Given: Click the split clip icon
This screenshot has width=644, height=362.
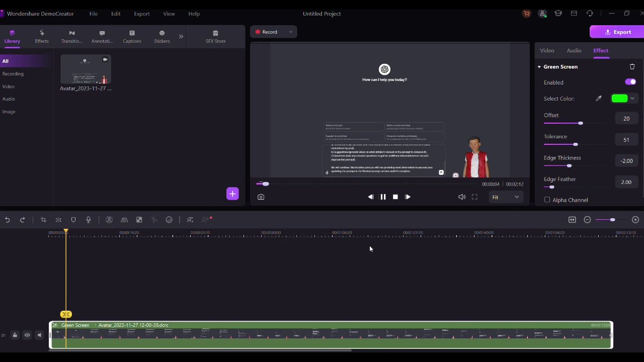Looking at the screenshot, I should pos(58,220).
